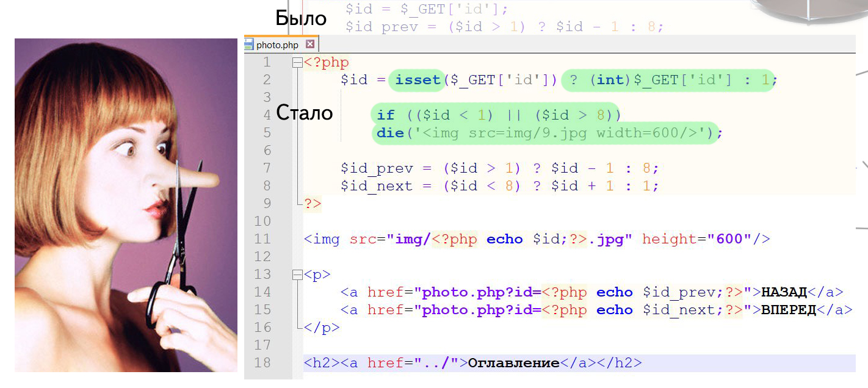The image size is (868, 388).
Task: Click the Стало label
Action: [x=304, y=113]
